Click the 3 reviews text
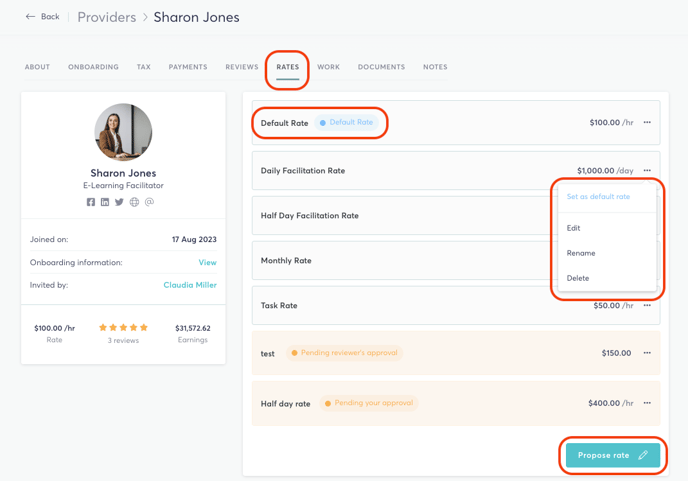The height and width of the screenshot is (481, 688). (x=123, y=341)
